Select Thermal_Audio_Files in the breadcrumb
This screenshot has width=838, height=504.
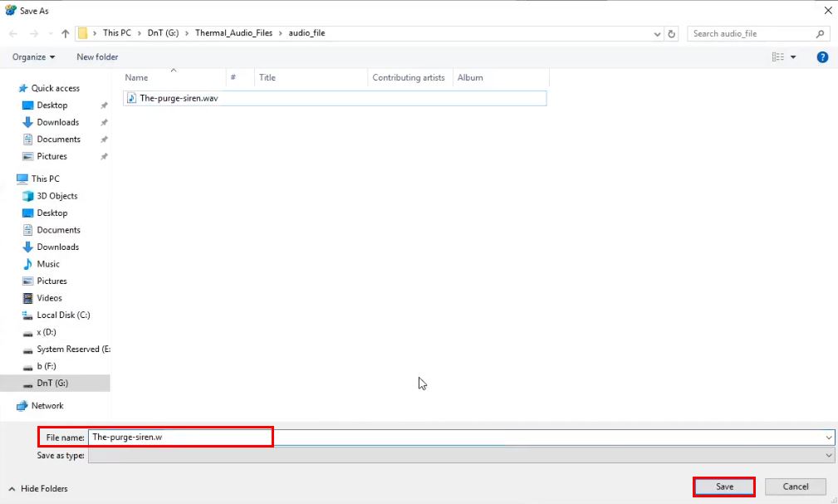(233, 32)
